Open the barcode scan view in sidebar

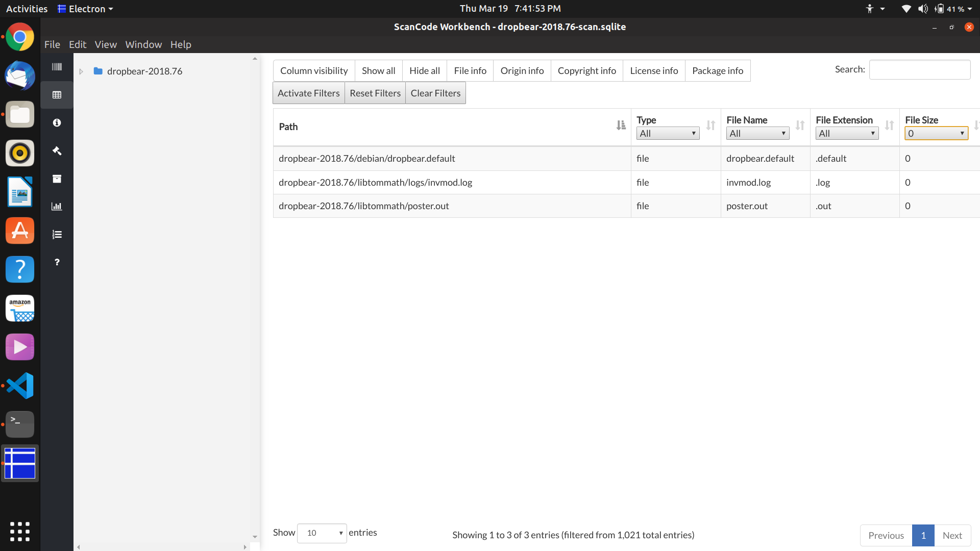coord(57,67)
